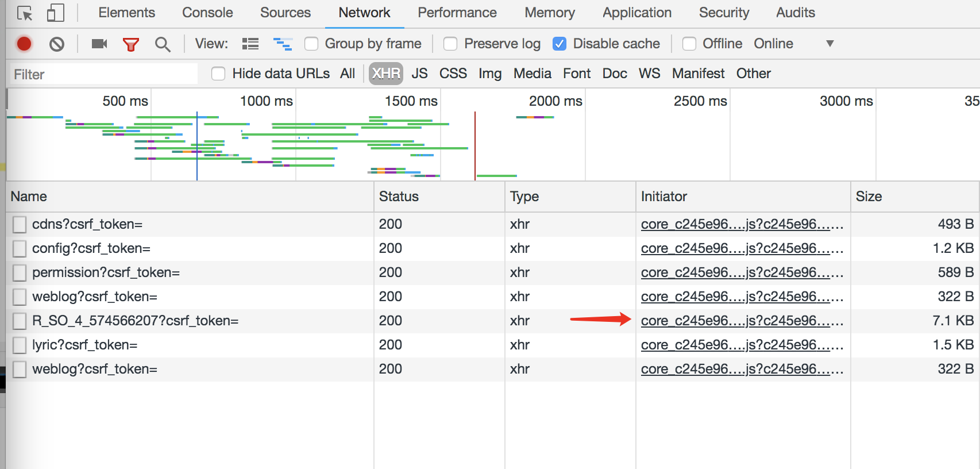Click the capture screenshots camera icon
This screenshot has width=980, height=469.
click(99, 44)
